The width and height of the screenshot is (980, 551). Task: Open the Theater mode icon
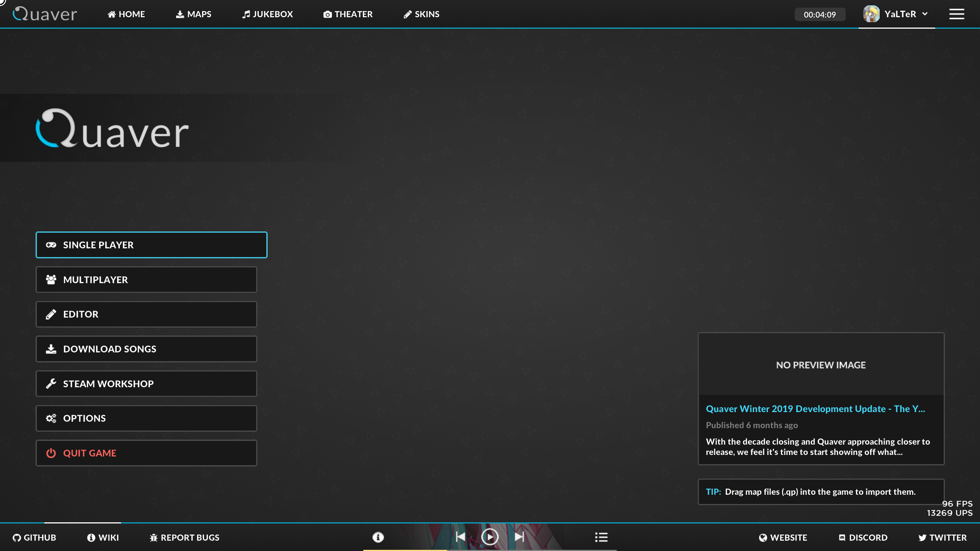pyautogui.click(x=327, y=14)
